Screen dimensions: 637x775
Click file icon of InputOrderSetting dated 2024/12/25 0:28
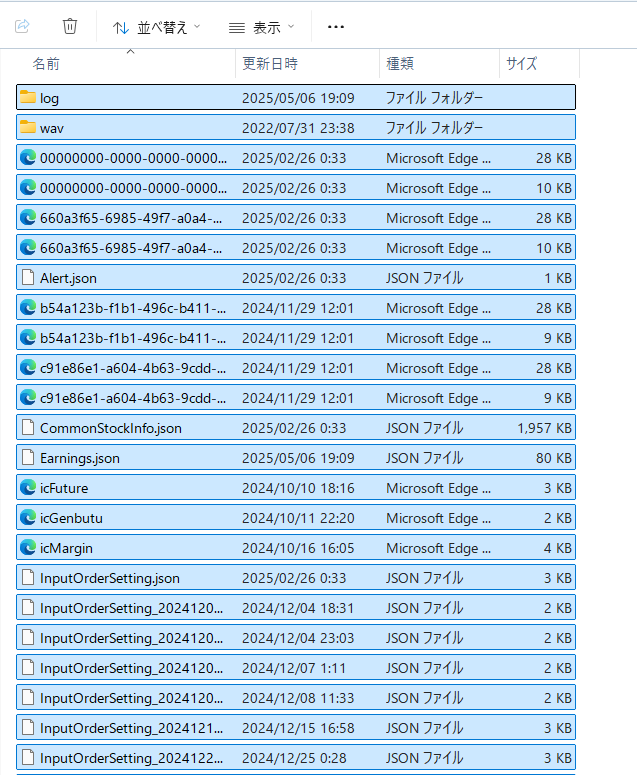28,759
